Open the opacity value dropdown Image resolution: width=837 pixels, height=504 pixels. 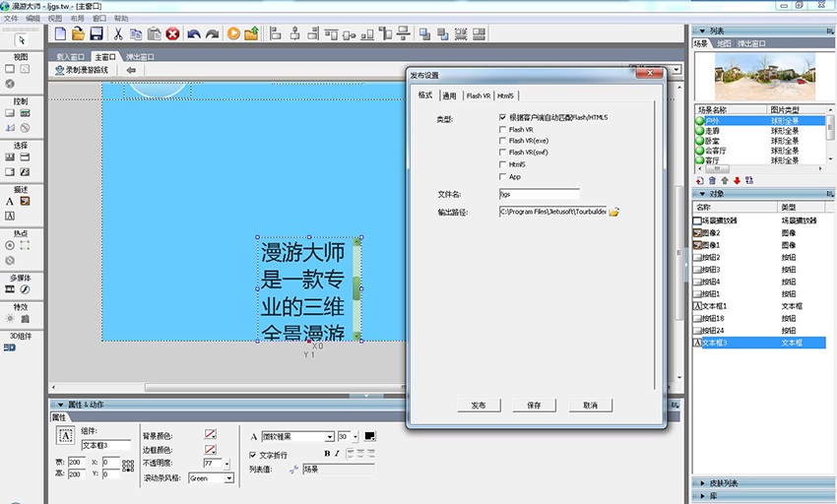(x=226, y=464)
